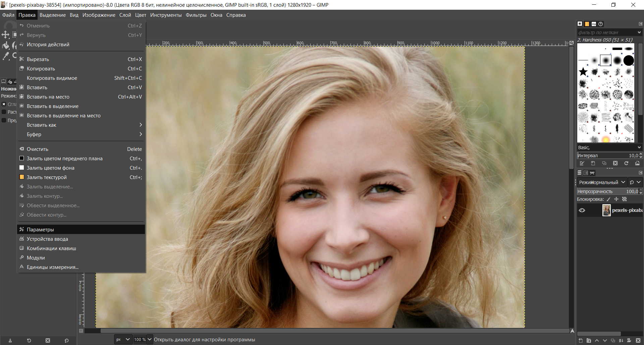
Task: Click Refresh brushes icon
Action: point(626,163)
